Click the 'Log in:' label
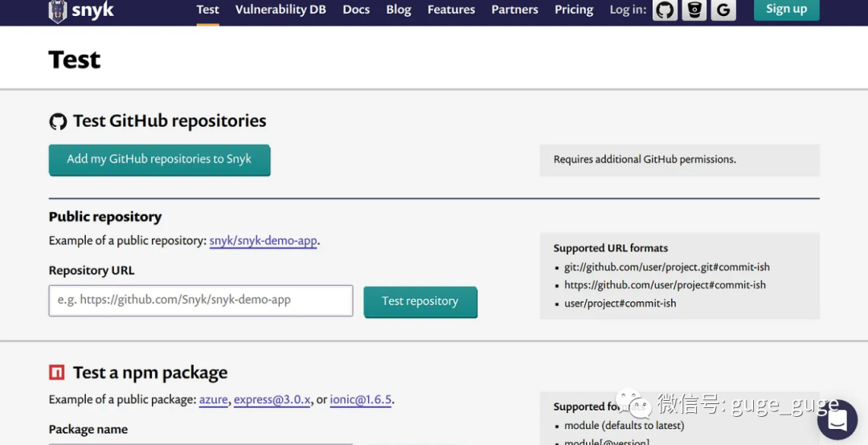868x445 pixels. coord(628,10)
